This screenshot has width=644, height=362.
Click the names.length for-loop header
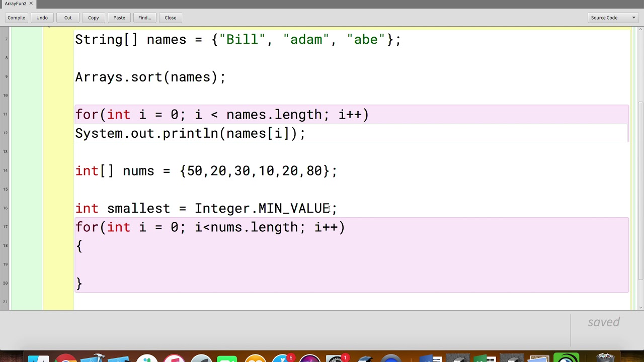tap(222, 115)
